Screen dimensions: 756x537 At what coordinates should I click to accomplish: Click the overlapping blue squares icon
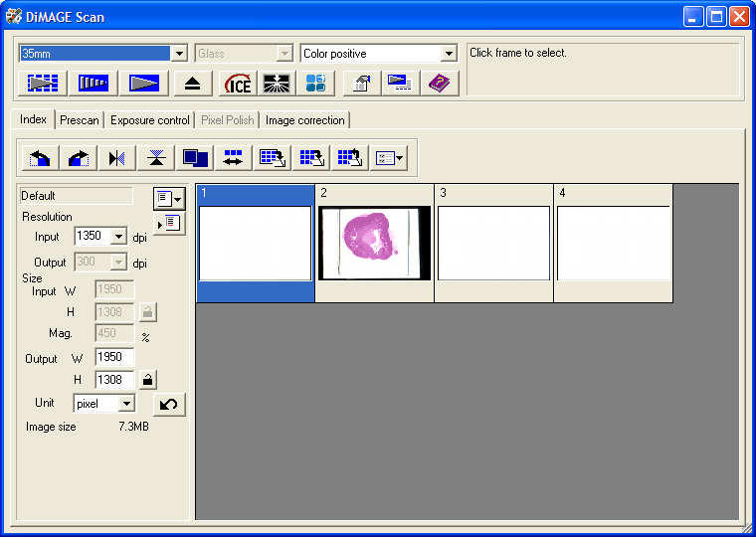[195, 158]
